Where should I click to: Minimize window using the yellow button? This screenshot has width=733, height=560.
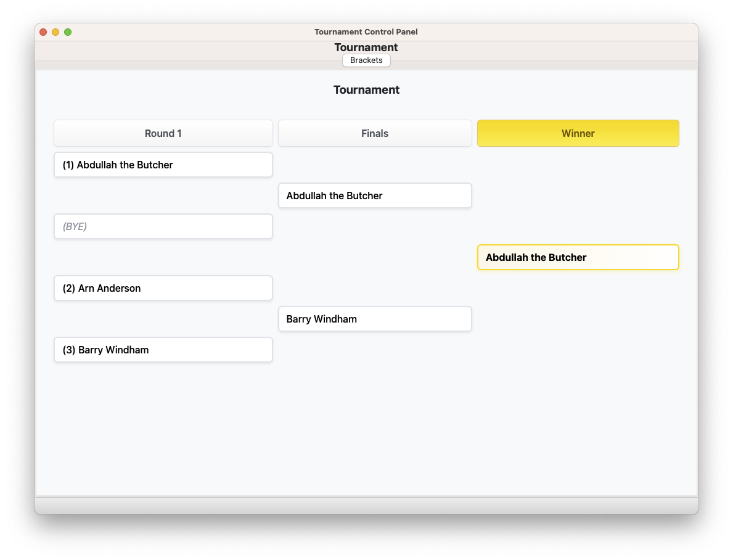55,32
